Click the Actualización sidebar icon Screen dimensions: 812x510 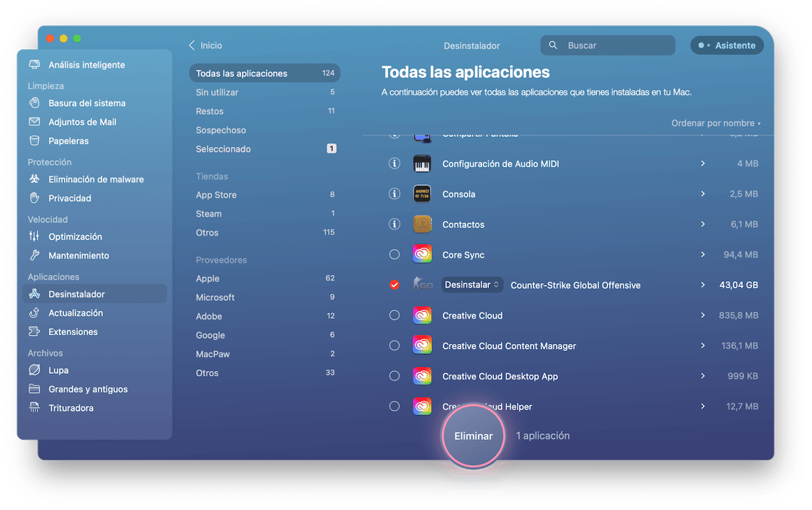coord(35,312)
